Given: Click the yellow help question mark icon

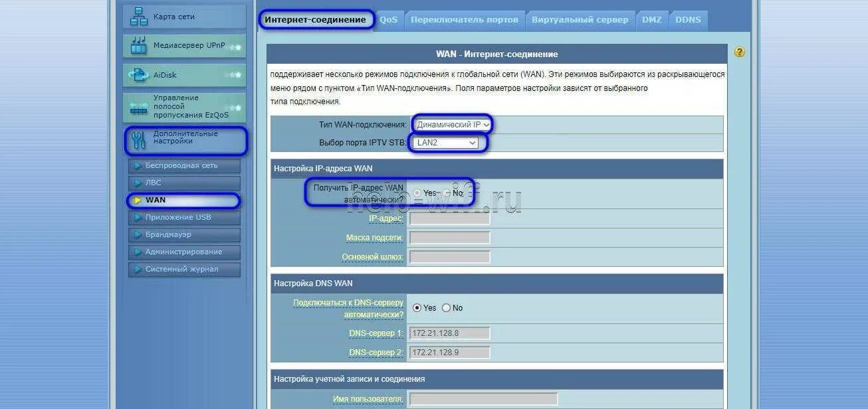Looking at the screenshot, I should click(740, 50).
